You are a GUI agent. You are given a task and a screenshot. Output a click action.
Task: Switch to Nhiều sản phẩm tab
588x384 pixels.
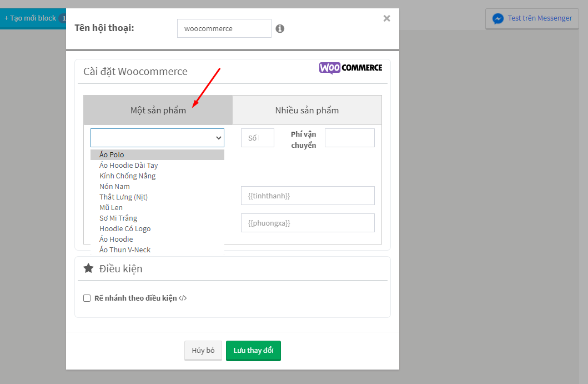pyautogui.click(x=306, y=110)
